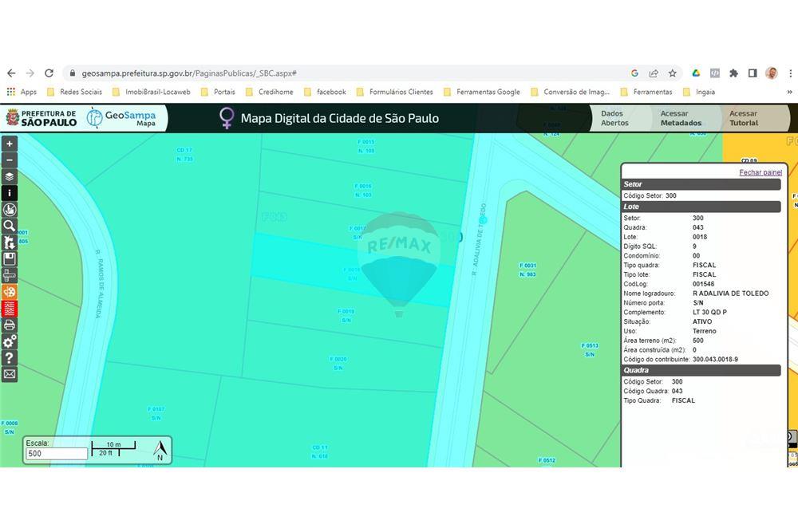Image resolution: width=798 pixels, height=532 pixels.
Task: Open the search magnifier tool
Action: [10, 226]
